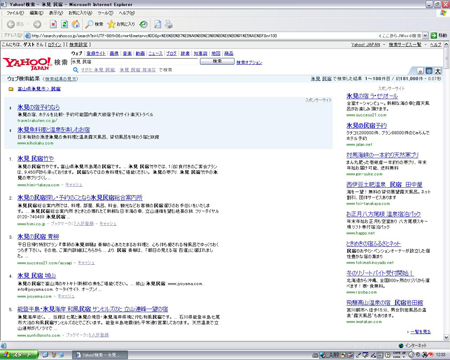This screenshot has height=360, width=450.
Task: Select small font size icon
Action: click(420, 71)
